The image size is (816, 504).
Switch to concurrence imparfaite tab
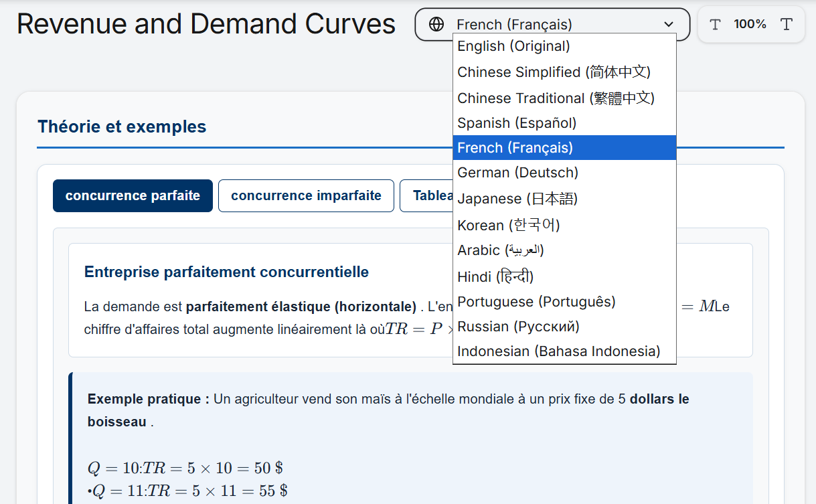(x=306, y=195)
